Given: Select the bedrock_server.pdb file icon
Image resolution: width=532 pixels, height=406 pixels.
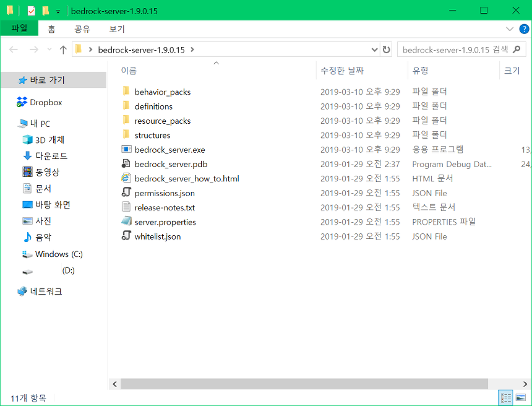Looking at the screenshot, I should [x=126, y=163].
